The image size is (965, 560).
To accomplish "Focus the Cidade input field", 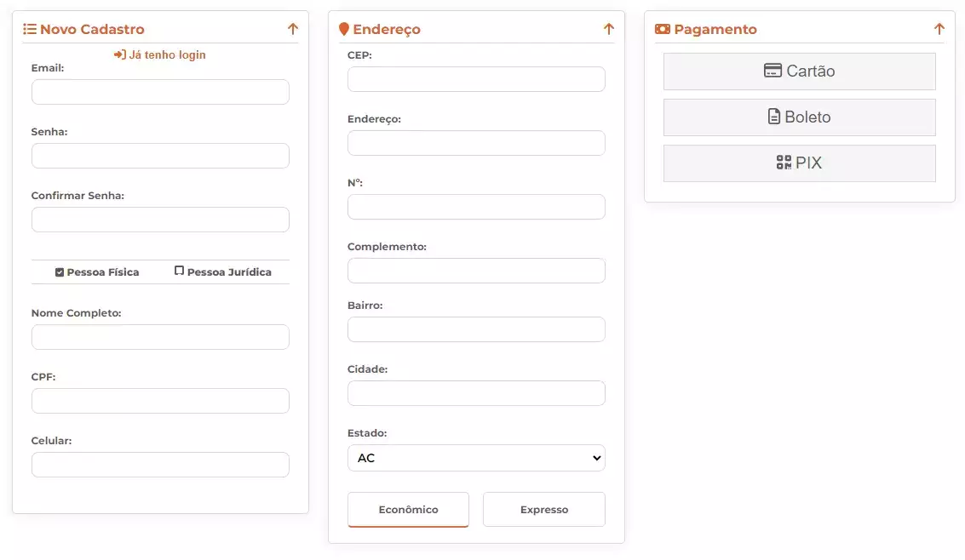I will (476, 393).
